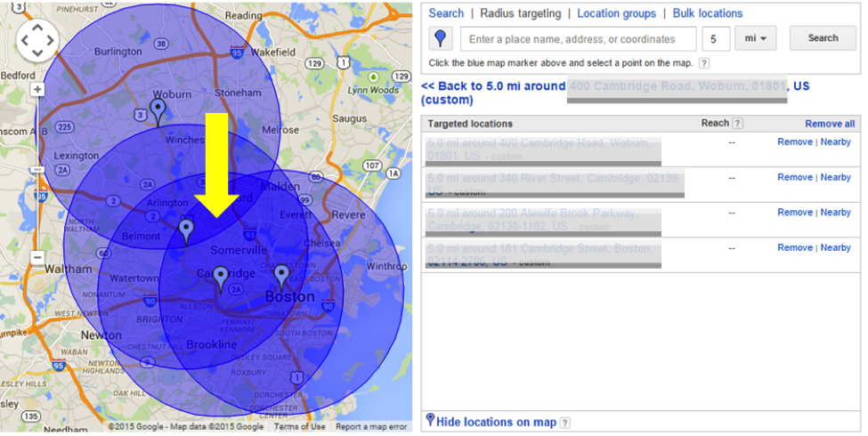Select the Woburn map pin
This screenshot has height=436, width=868.
(158, 110)
